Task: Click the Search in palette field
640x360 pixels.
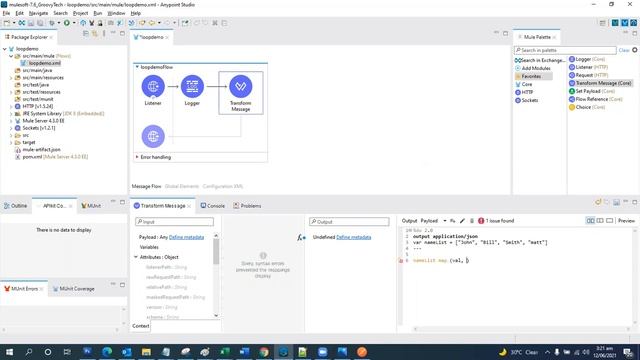Action: (x=565, y=50)
